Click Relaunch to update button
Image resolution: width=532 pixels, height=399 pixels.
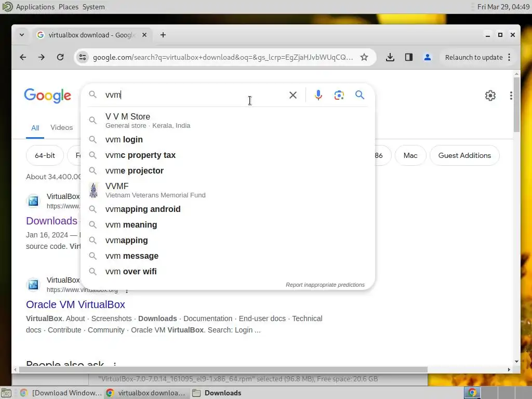tap(474, 57)
